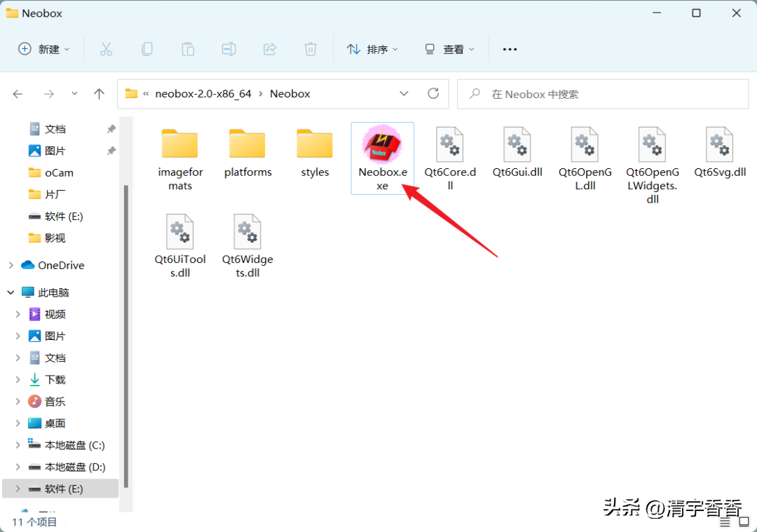Viewport: 757px width, 532px height.
Task: Go up one folder level arrow
Action: 99,94
